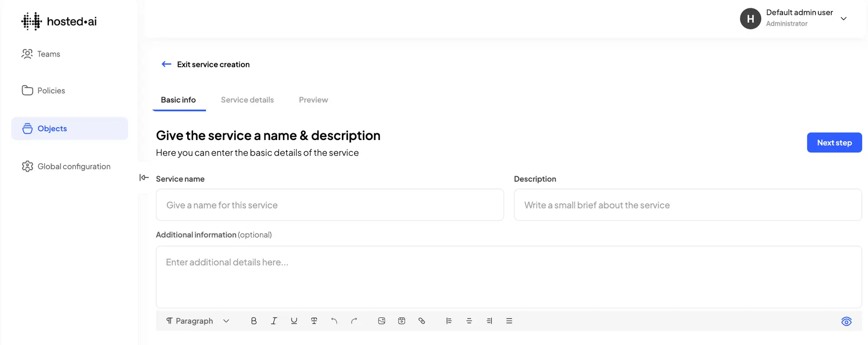Click the Default admin user name
Screen dimensions: 868x345
point(799,13)
